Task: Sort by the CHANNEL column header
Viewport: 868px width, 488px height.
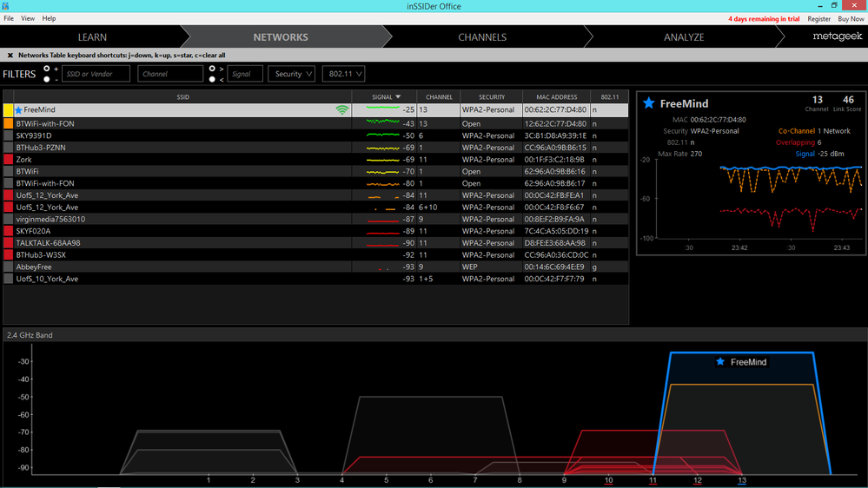Action: (439, 97)
